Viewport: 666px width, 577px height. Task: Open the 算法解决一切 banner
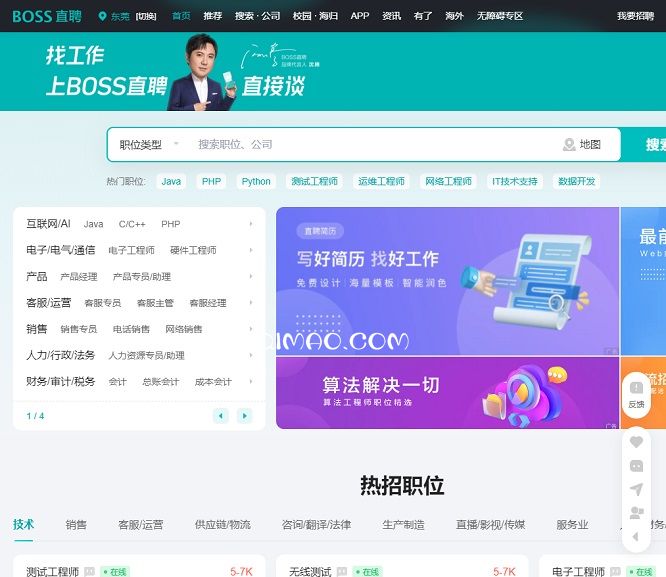[x=447, y=393]
